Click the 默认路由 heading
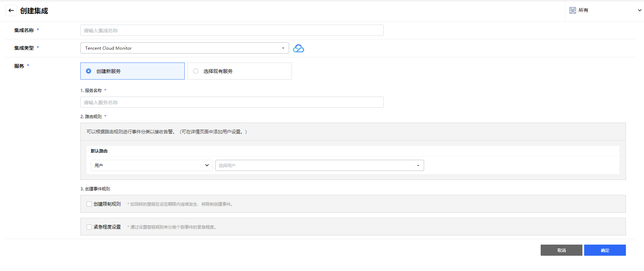The image size is (644, 271). pyautogui.click(x=99, y=151)
